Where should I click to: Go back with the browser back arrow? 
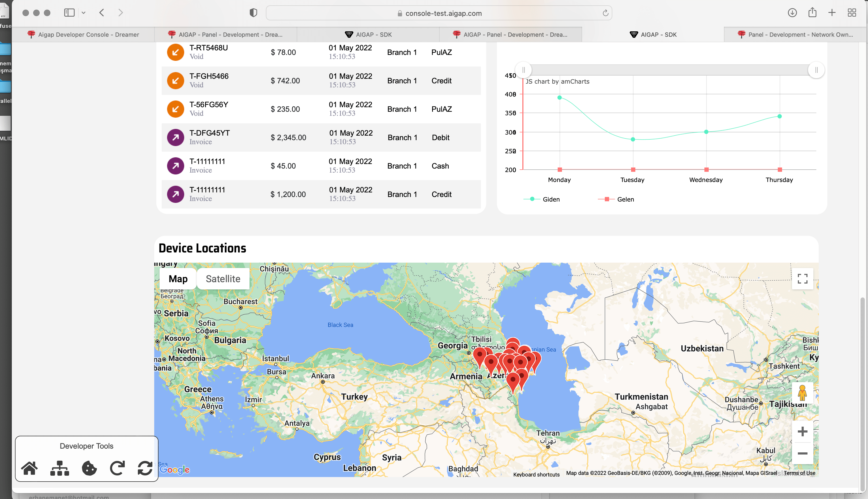(102, 13)
